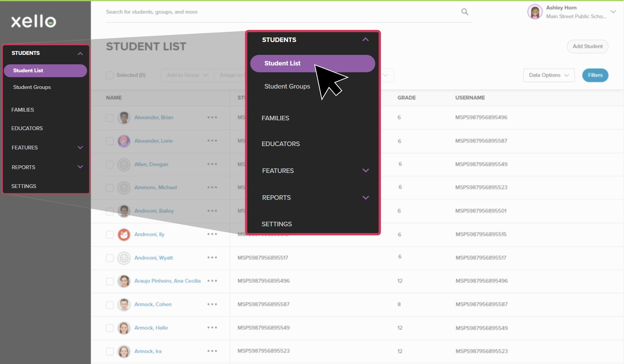Open the three-dot menu for Alexander, Brian
Image resolution: width=624 pixels, height=364 pixels.
point(212,117)
